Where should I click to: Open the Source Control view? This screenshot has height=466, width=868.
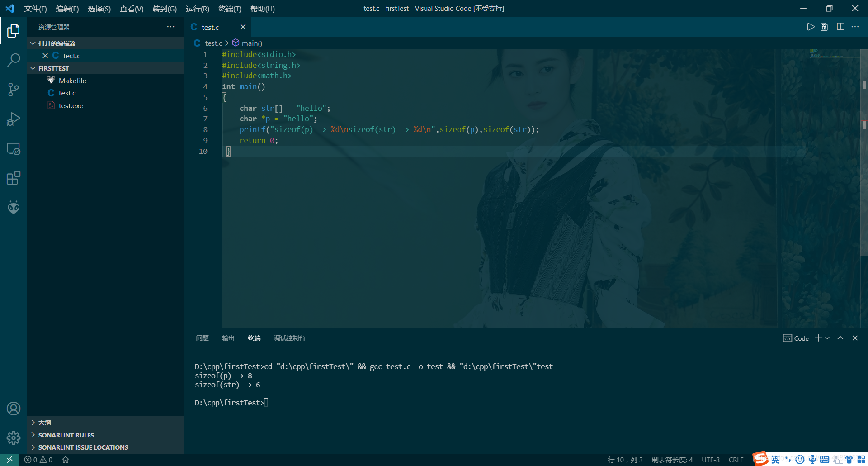point(14,89)
